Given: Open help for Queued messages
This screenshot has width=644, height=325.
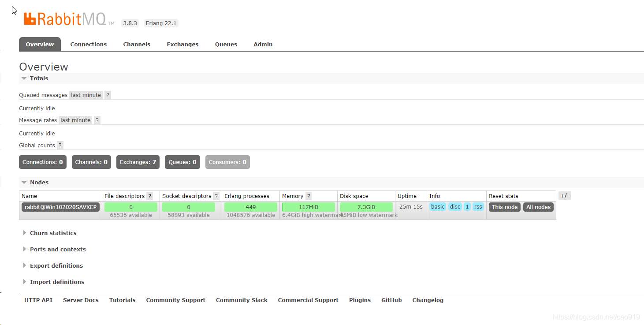Looking at the screenshot, I should click(108, 95).
